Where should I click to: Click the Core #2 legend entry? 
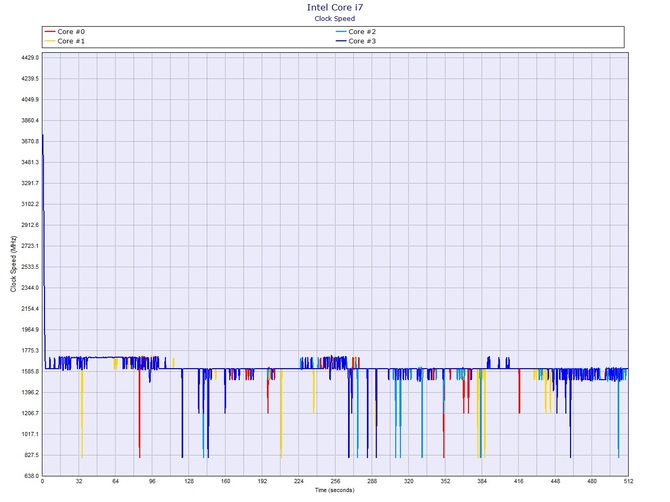(356, 32)
